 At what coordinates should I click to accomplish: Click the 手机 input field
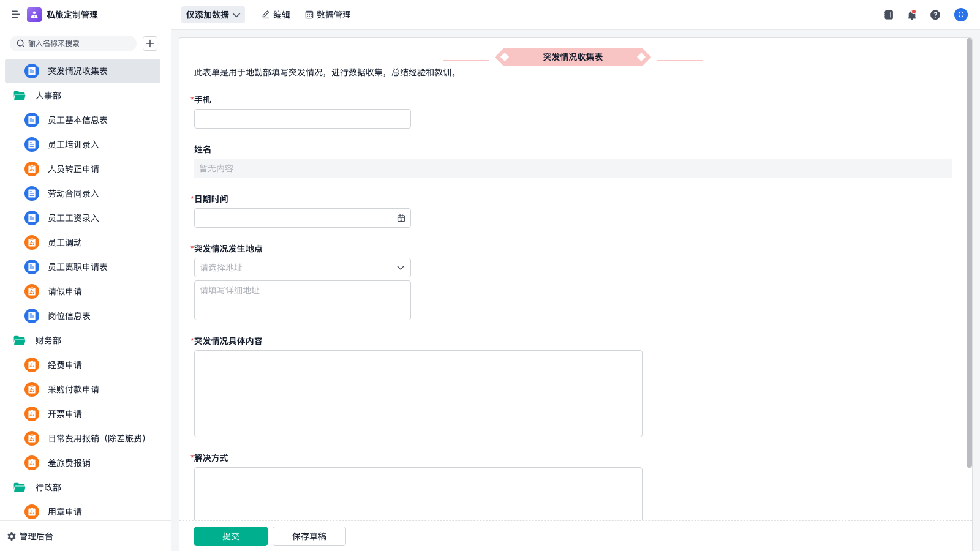(x=303, y=119)
